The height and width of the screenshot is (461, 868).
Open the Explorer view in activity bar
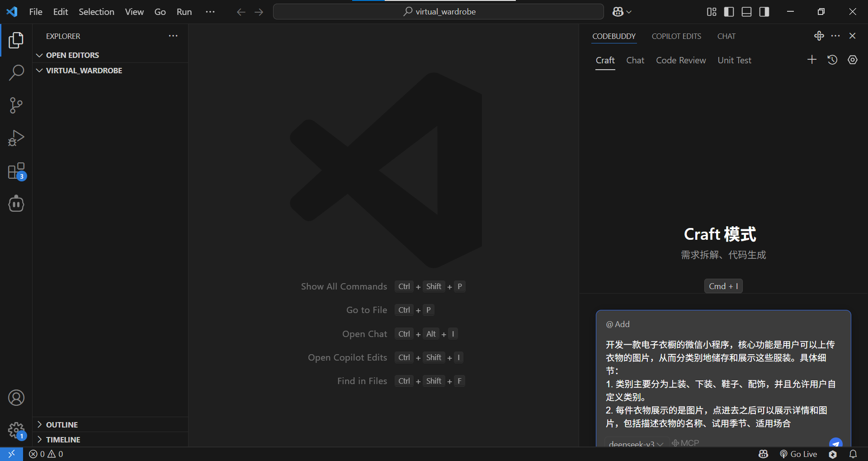pyautogui.click(x=16, y=40)
